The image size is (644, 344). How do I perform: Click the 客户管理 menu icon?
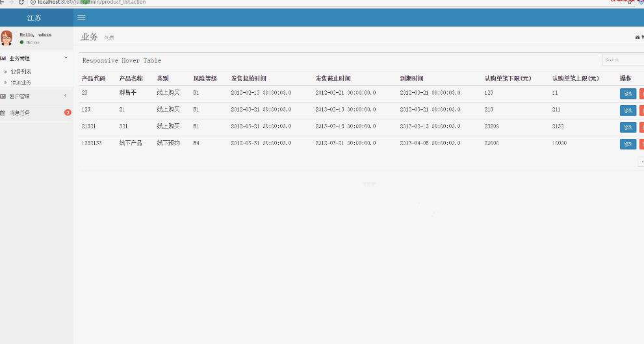coord(3,96)
